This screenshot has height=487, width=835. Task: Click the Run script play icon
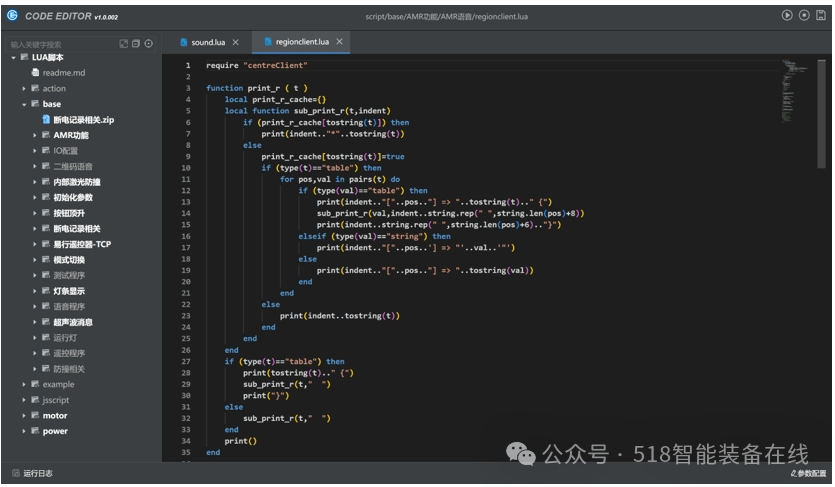coord(787,15)
